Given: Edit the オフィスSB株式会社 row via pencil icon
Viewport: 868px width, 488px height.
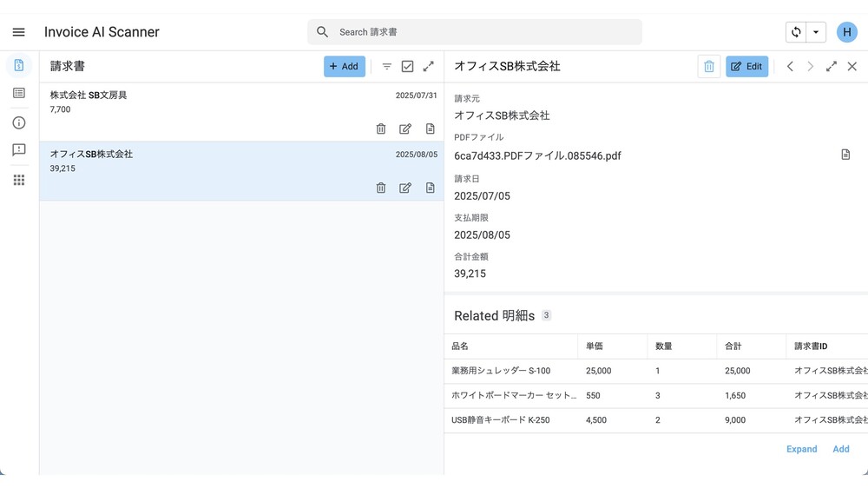Looking at the screenshot, I should point(405,188).
